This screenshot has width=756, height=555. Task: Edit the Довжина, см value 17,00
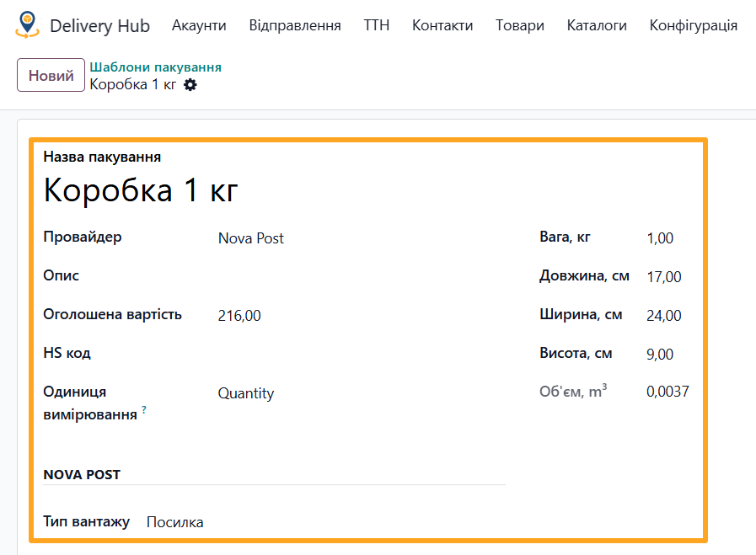point(664,276)
